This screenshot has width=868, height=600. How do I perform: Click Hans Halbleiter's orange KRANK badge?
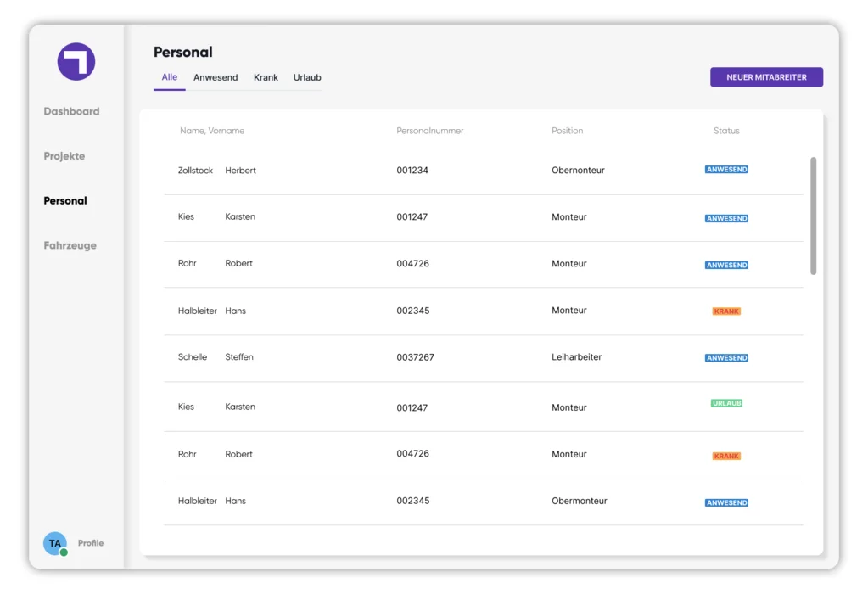coord(726,311)
